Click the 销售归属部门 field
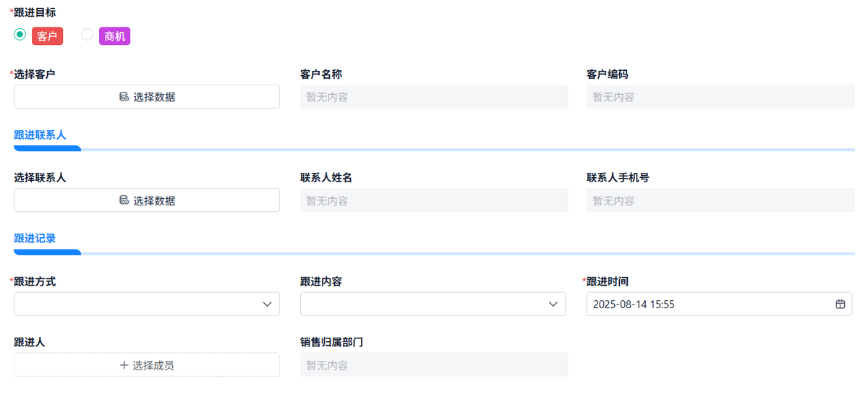 434,365
